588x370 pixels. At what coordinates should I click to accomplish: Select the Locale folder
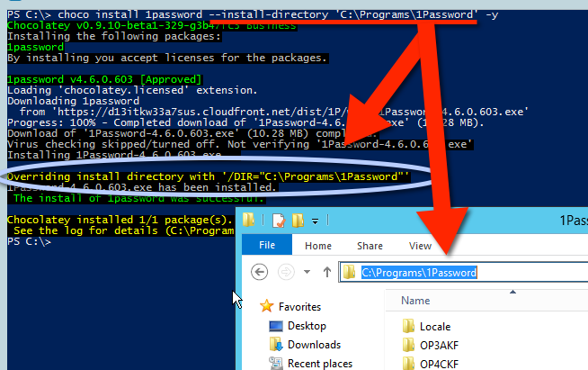click(435, 326)
